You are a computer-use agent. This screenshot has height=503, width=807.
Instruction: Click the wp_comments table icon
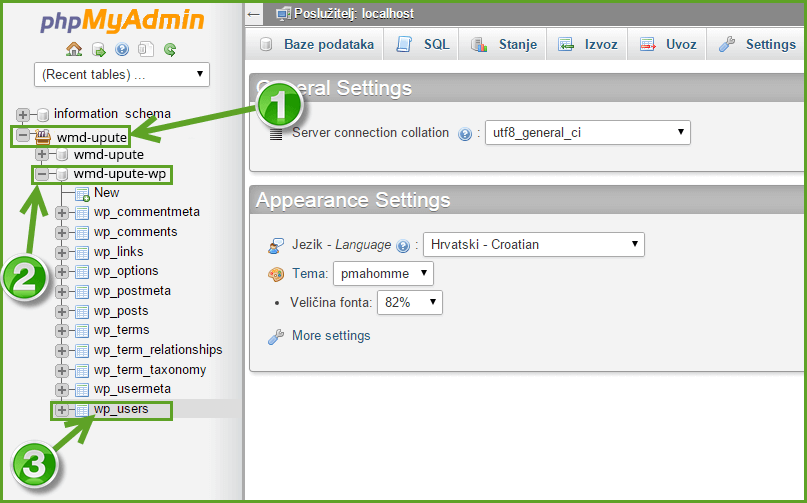coord(82,233)
